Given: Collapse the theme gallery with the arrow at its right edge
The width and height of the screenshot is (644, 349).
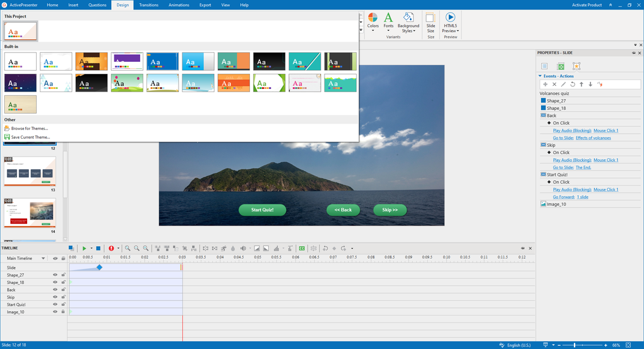Looking at the screenshot, I should pos(361,30).
